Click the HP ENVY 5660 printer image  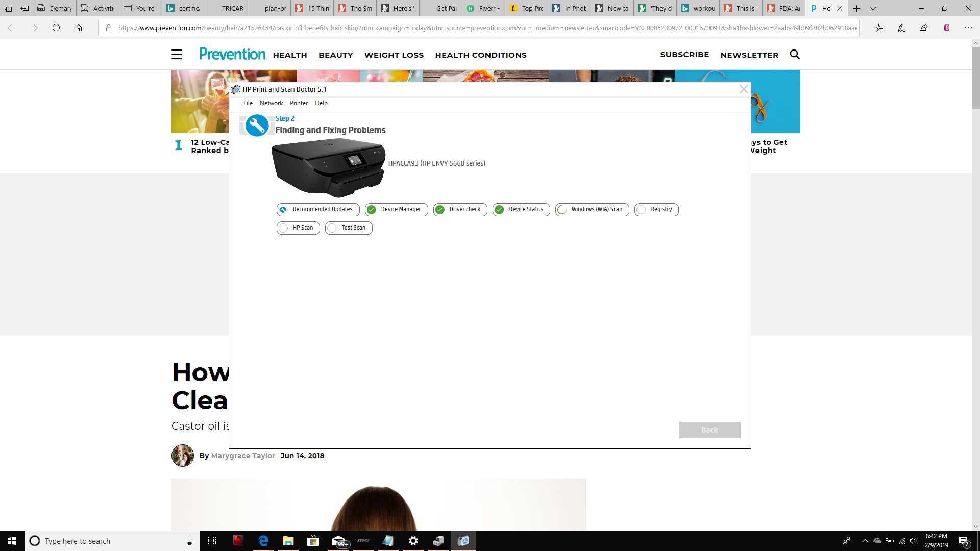click(x=328, y=168)
